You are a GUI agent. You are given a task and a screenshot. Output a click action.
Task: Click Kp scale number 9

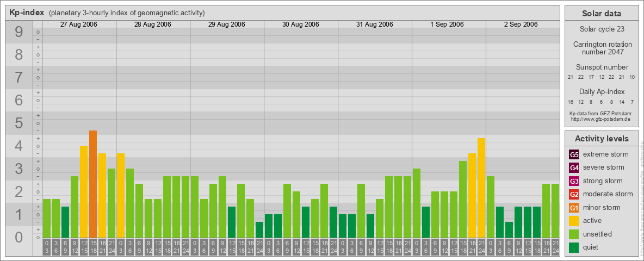pyautogui.click(x=19, y=32)
